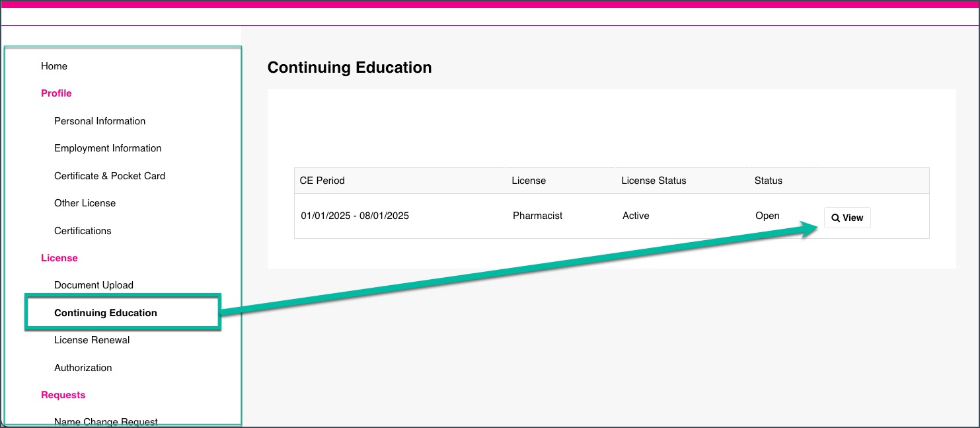This screenshot has height=428, width=980.
Task: Click the License Status column header
Action: pos(654,181)
